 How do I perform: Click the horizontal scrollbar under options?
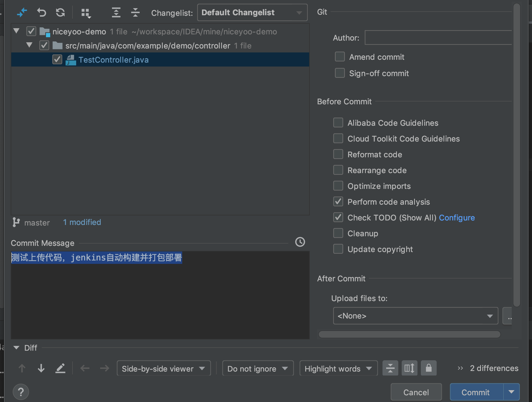409,334
